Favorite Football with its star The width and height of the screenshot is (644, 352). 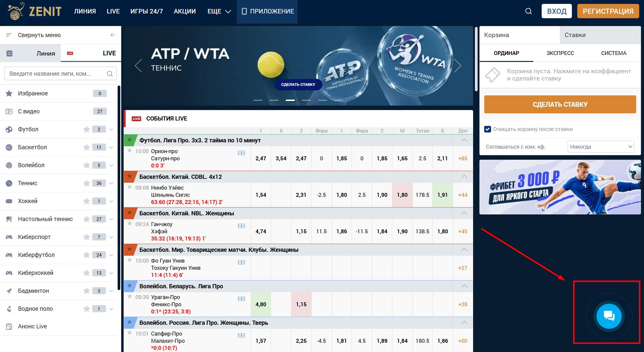point(86,129)
